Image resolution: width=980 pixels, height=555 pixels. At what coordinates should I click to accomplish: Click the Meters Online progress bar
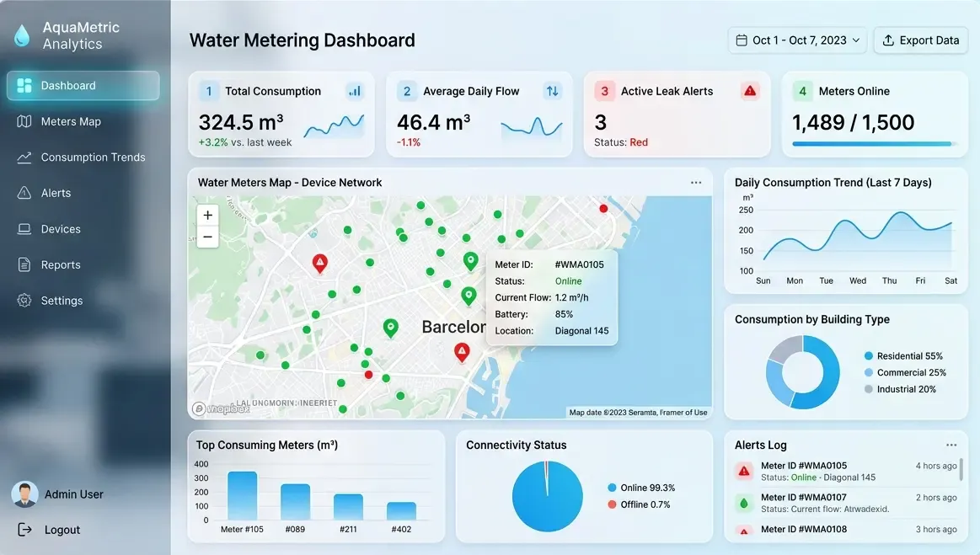click(874, 144)
